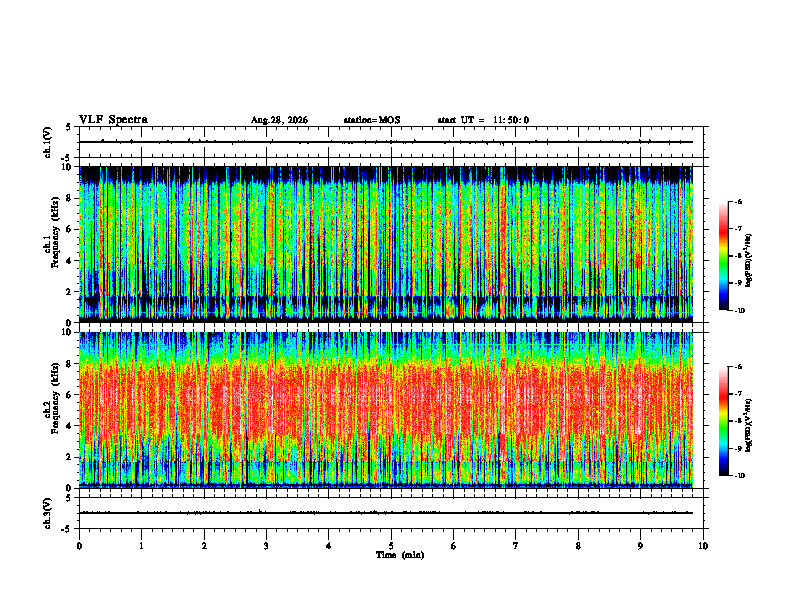Click the 8 minute tick label on time axis
The image size is (792, 612).
pyautogui.click(x=578, y=546)
